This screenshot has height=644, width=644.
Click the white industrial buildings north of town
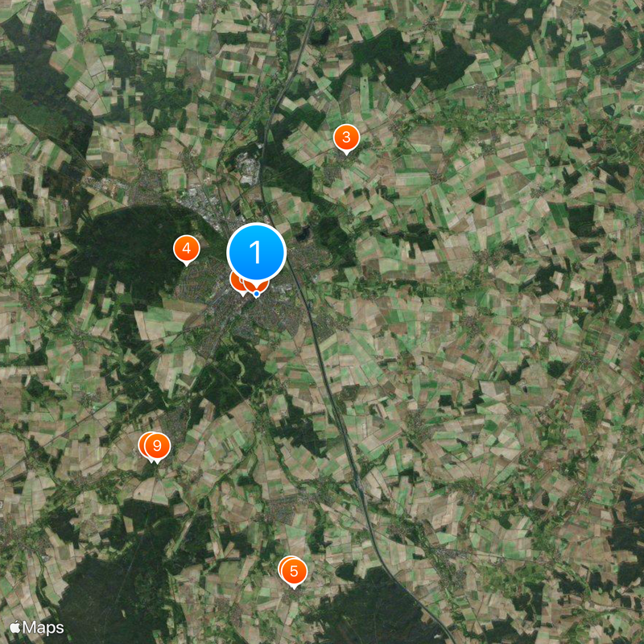pos(250,168)
